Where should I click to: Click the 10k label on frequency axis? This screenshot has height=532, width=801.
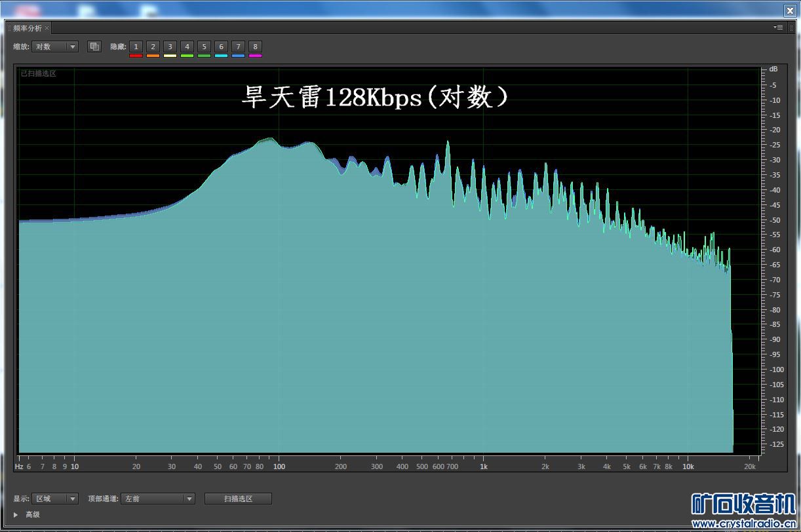coord(688,466)
